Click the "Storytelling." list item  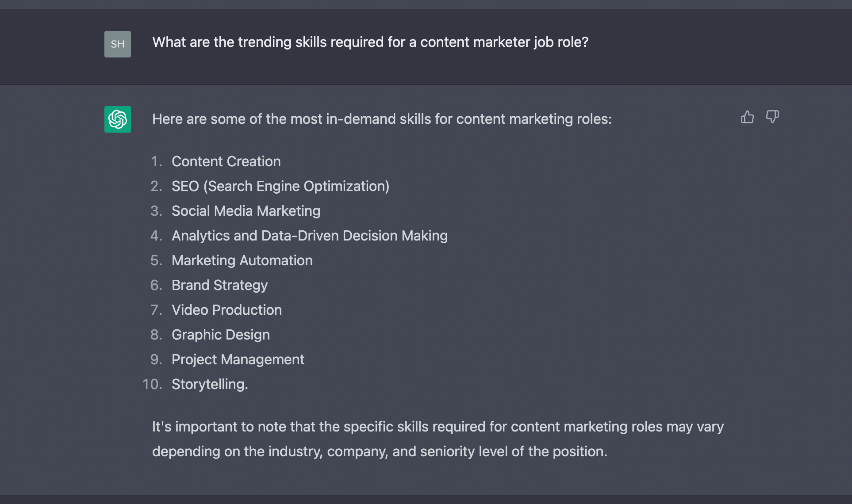(x=210, y=385)
